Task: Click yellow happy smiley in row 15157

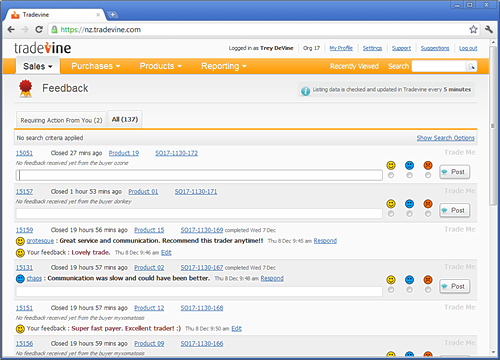Action: point(391,204)
